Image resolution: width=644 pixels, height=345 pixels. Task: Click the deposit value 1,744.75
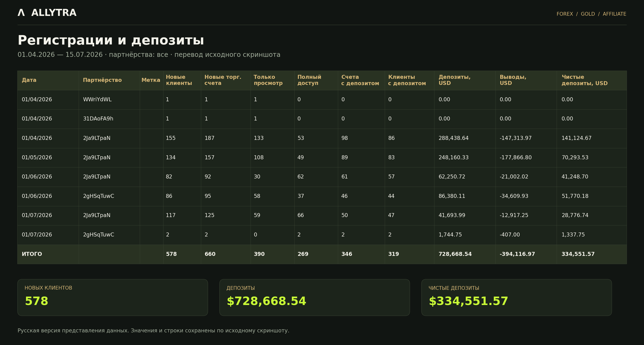[x=450, y=235]
